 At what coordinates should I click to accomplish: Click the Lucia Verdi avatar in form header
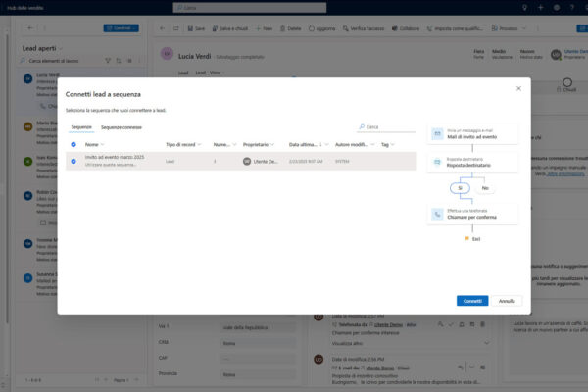[x=167, y=54]
